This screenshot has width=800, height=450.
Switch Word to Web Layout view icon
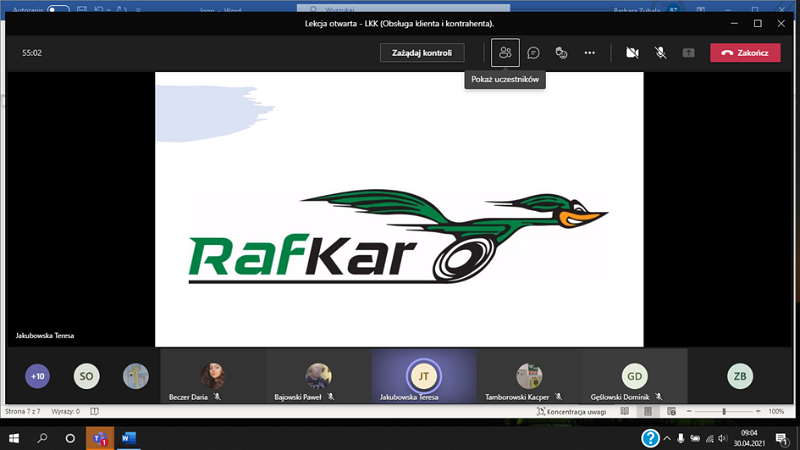pyautogui.click(x=671, y=411)
